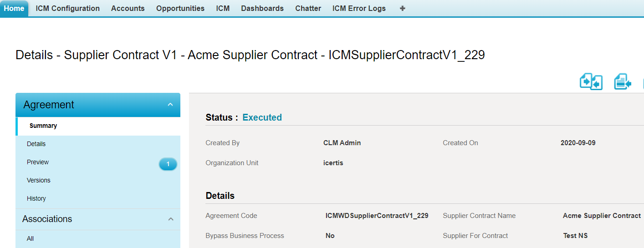Open Preview in the Agreement sidebar
This screenshot has height=248, width=644.
click(38, 162)
